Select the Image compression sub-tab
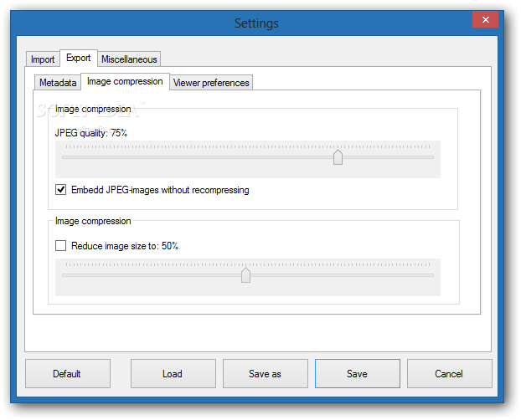Viewport: 521px width, 420px height. [125, 81]
